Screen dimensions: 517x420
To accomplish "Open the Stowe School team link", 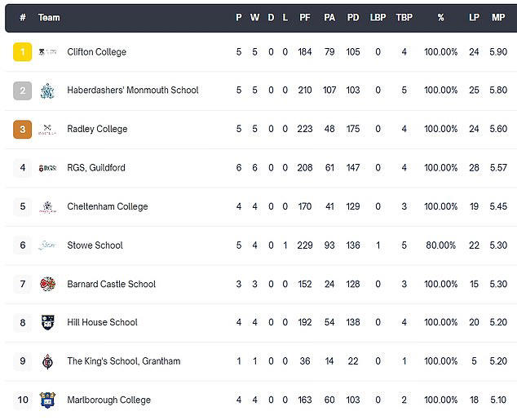I will tap(95, 245).
